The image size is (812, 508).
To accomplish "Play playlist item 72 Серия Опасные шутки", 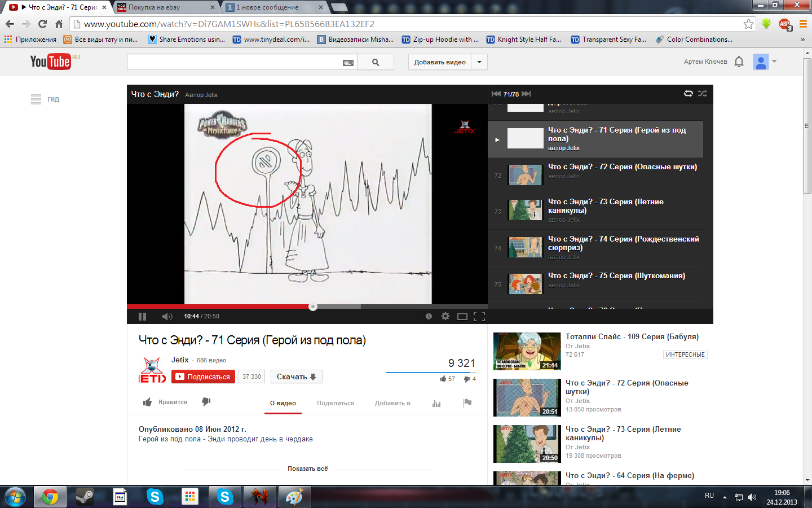I will click(x=595, y=175).
